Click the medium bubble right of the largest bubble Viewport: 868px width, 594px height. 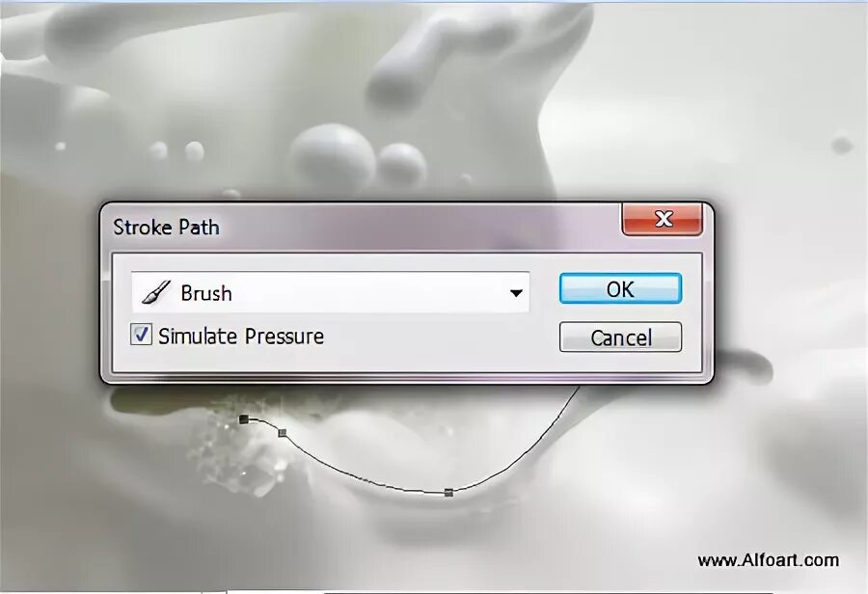(402, 164)
